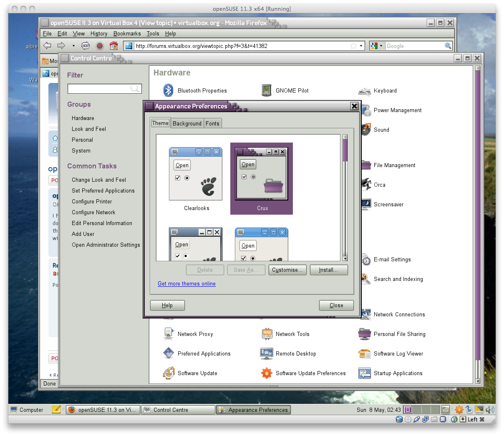Open Startup Applications icon
The width and height of the screenshot is (504, 436).
[x=365, y=373]
